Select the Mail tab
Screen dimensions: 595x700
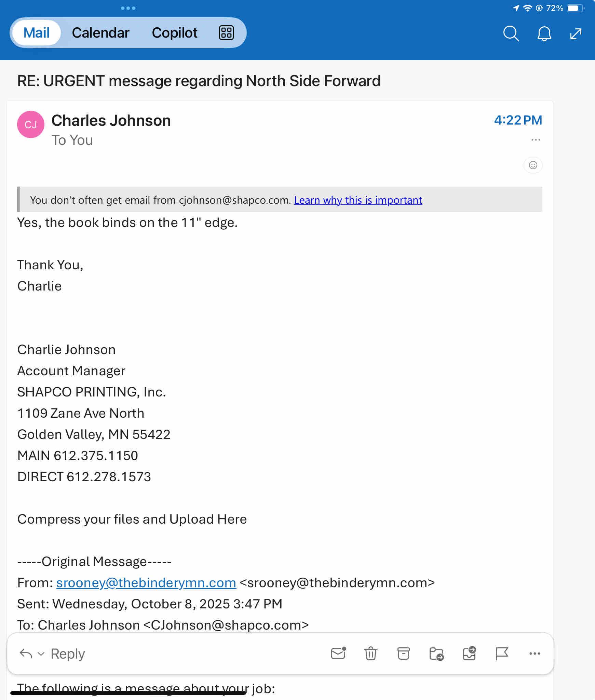click(37, 33)
